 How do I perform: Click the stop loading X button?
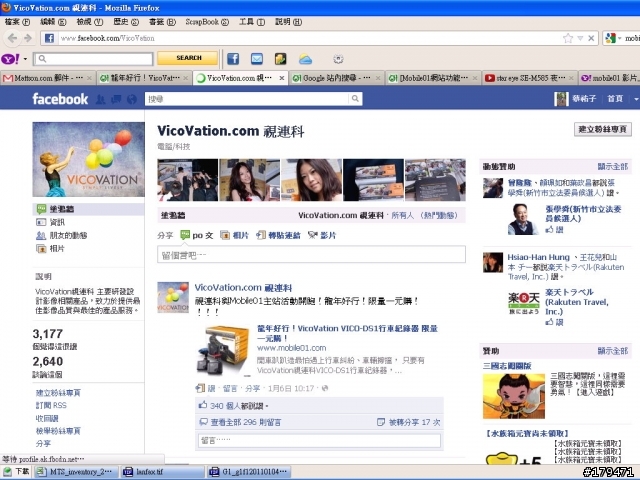[591, 38]
